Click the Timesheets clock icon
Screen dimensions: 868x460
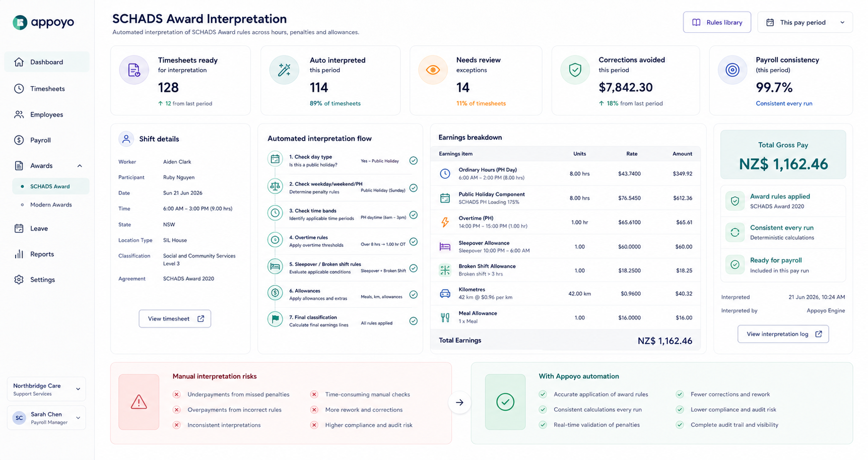pos(19,89)
